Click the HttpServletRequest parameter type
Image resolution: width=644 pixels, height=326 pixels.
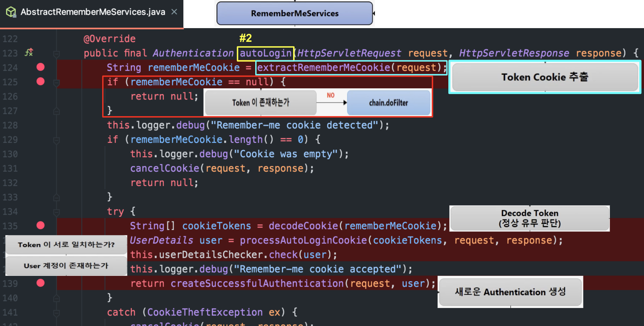[349, 53]
